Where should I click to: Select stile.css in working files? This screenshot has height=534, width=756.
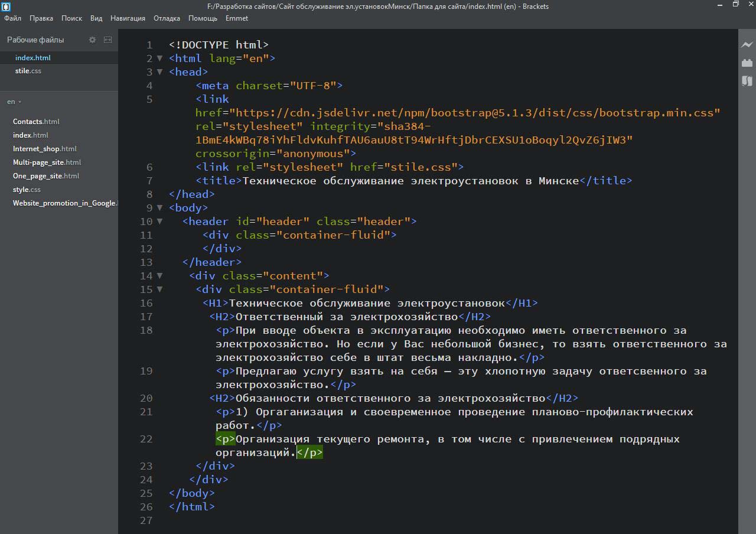(28, 71)
